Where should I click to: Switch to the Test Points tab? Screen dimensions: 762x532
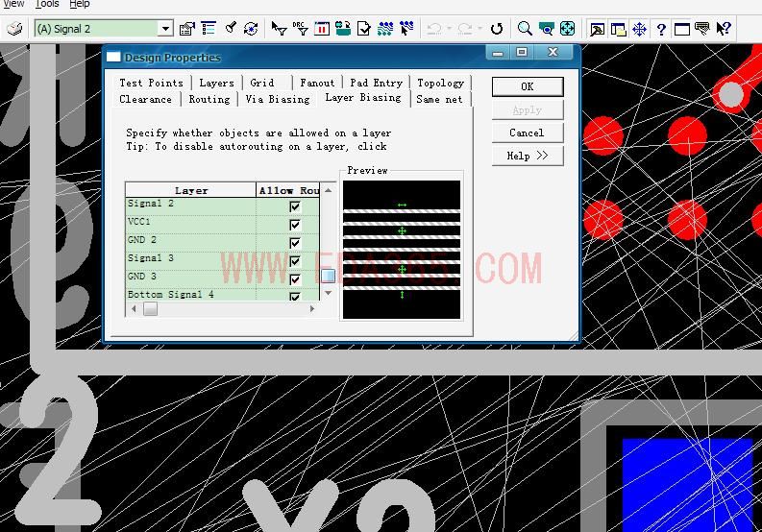[151, 84]
